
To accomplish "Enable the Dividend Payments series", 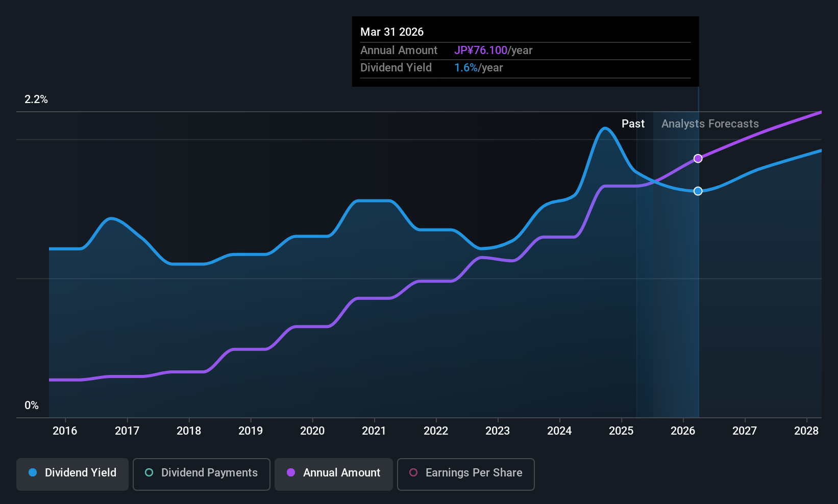I will tap(202, 474).
